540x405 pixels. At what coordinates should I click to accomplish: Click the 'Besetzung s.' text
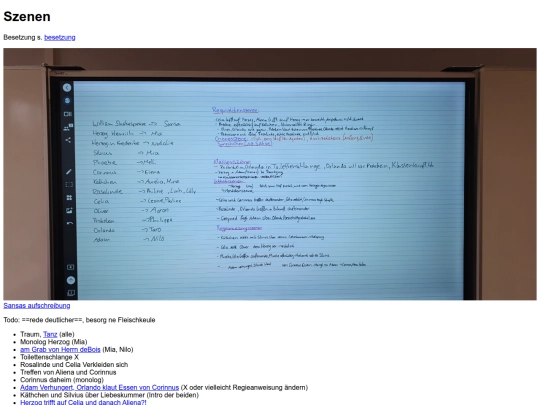tap(23, 37)
